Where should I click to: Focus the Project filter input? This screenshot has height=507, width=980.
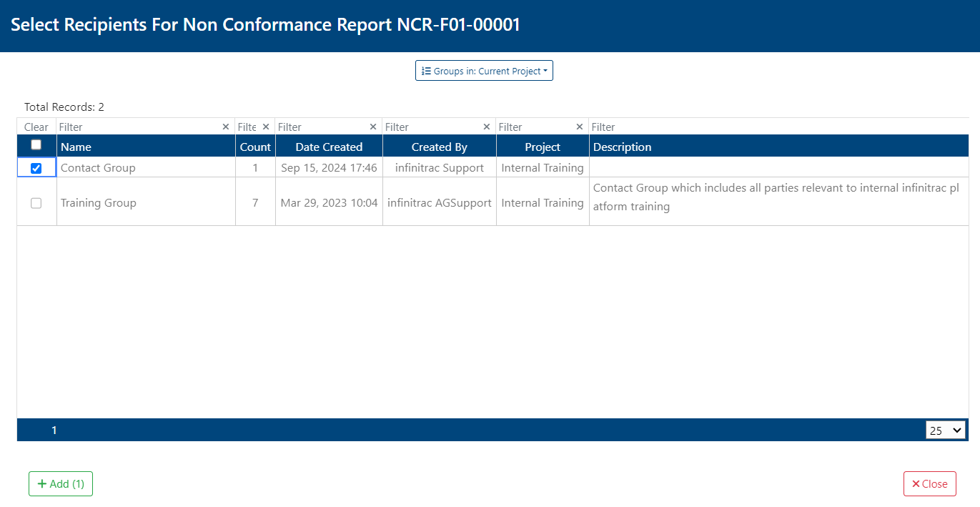pos(536,127)
